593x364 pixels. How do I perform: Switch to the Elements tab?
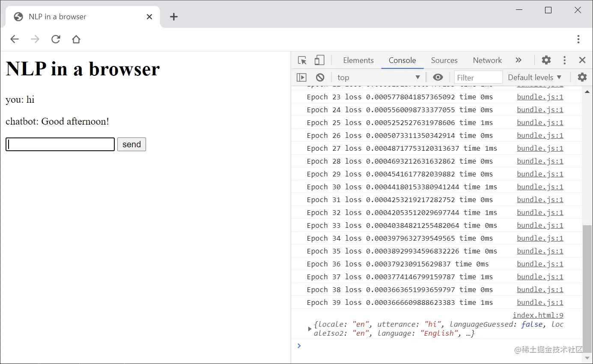358,60
